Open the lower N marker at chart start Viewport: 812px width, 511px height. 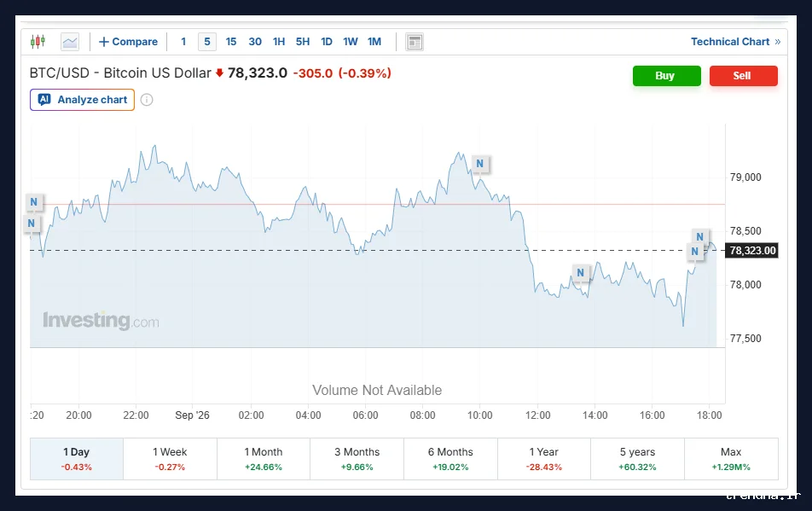click(31, 224)
